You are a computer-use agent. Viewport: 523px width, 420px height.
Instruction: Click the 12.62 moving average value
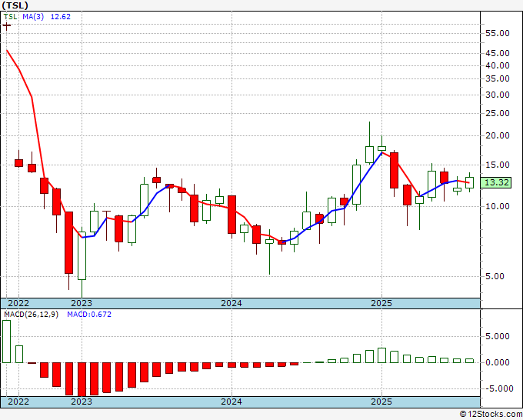[60, 17]
